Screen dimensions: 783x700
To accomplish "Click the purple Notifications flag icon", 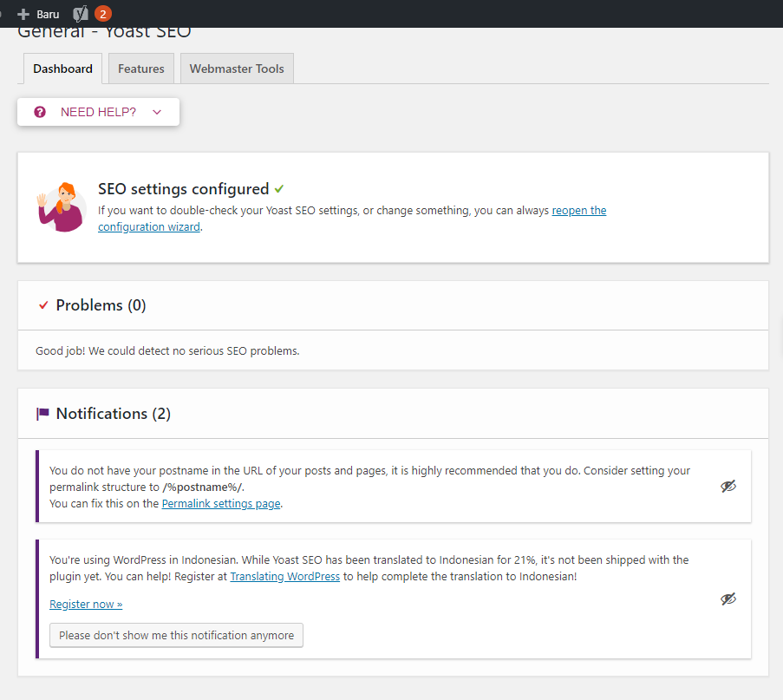I will (x=42, y=414).
